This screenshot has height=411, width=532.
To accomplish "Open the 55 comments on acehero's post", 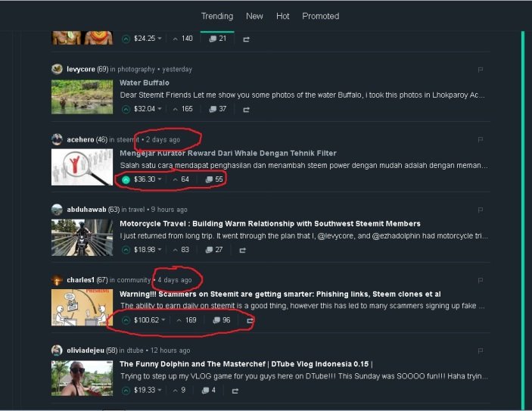I will [x=214, y=179].
